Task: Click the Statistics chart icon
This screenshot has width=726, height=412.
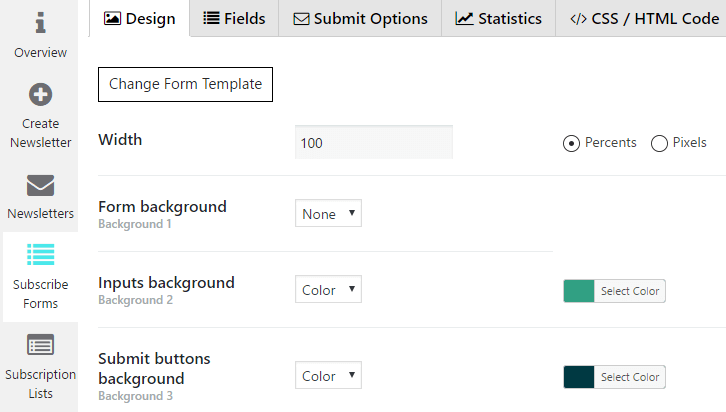Action: pos(464,19)
